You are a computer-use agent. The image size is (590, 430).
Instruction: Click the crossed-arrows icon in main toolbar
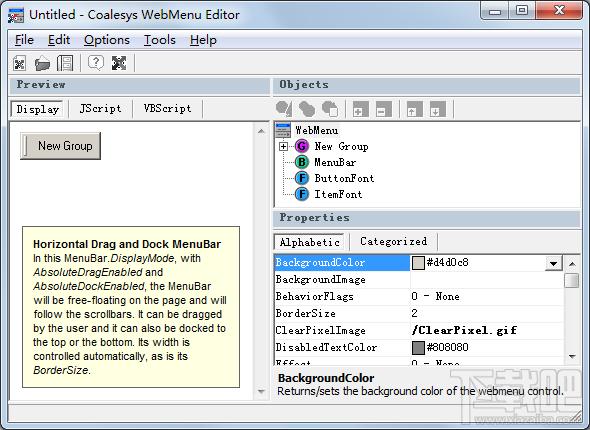click(x=119, y=63)
